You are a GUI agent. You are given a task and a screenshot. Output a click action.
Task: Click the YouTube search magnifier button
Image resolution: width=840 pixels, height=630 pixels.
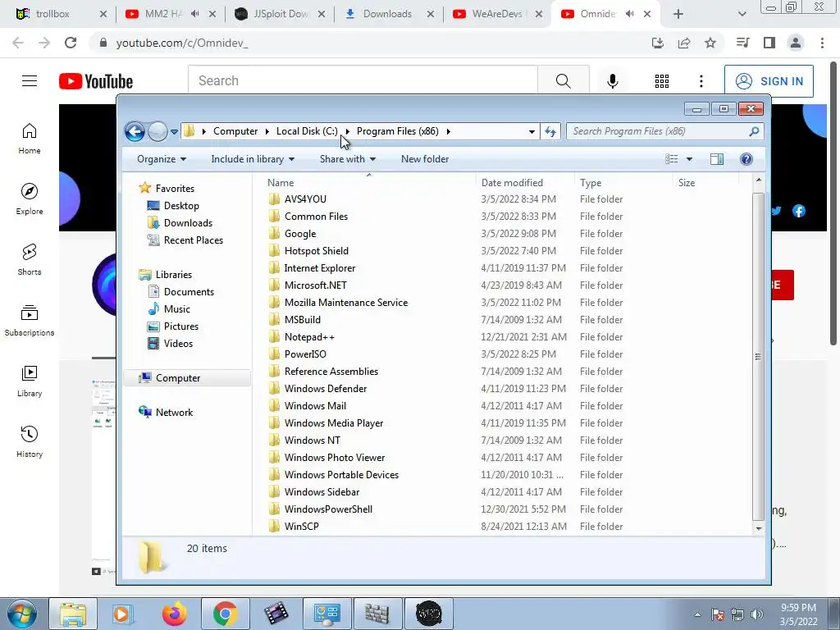563,81
